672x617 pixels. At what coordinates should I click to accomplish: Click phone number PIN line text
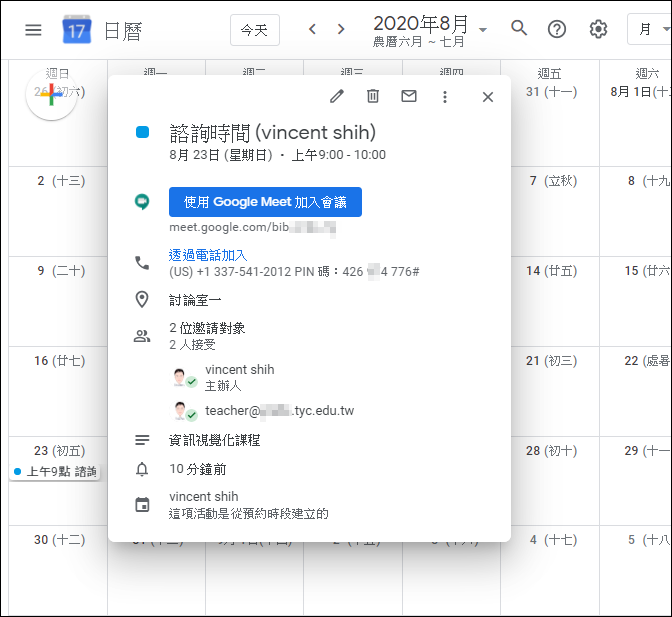point(294,272)
